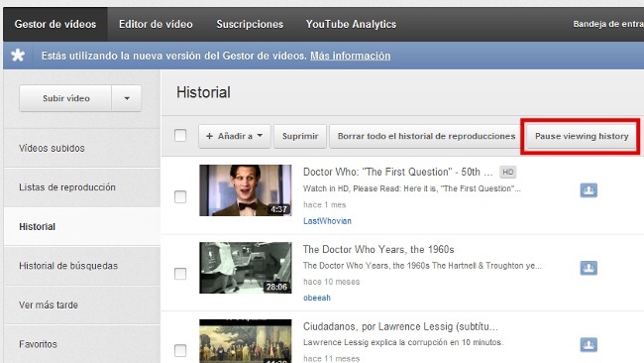Click the 'hace 1 mes' text
The image size is (644, 363).
[324, 204]
